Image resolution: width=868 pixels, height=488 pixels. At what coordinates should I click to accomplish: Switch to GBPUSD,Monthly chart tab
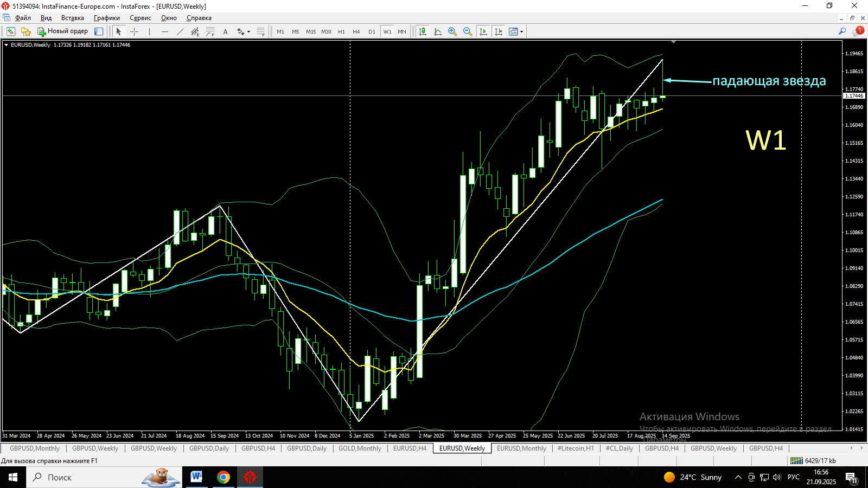[35, 448]
